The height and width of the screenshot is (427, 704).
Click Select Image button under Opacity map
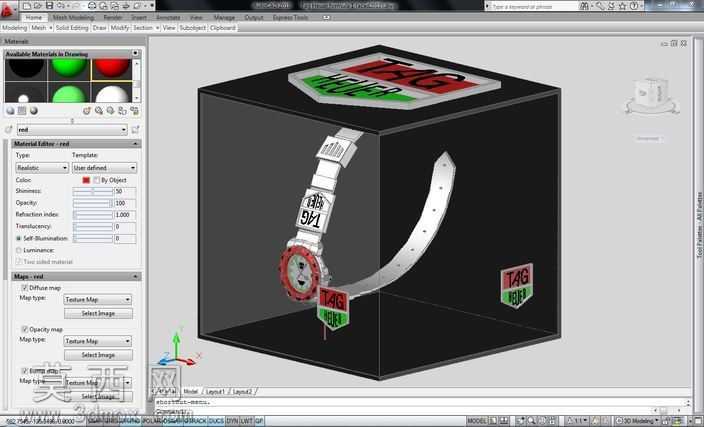click(x=98, y=355)
